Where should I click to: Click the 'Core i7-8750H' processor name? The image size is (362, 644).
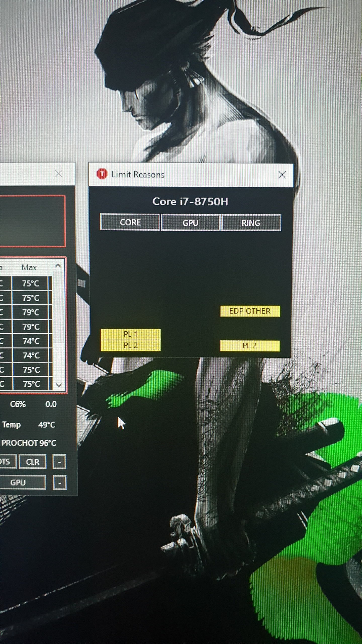pyautogui.click(x=190, y=202)
